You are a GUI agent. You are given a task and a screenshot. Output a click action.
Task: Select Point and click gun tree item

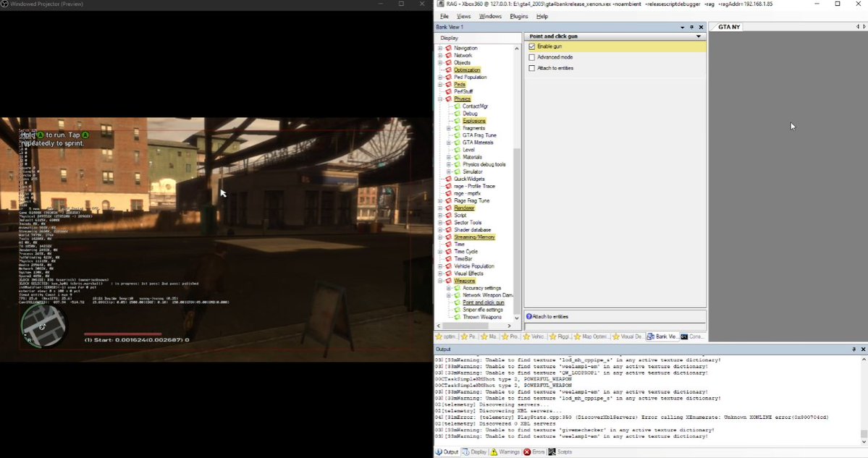(x=484, y=302)
